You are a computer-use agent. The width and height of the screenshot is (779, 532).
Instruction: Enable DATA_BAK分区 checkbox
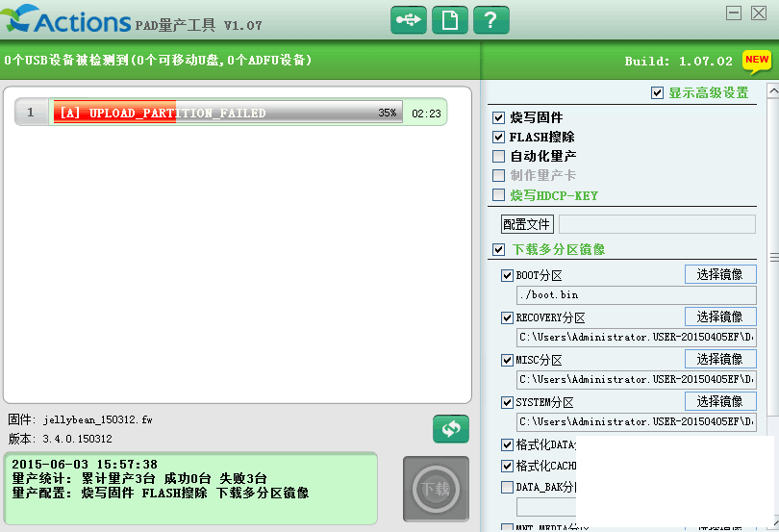click(x=507, y=487)
